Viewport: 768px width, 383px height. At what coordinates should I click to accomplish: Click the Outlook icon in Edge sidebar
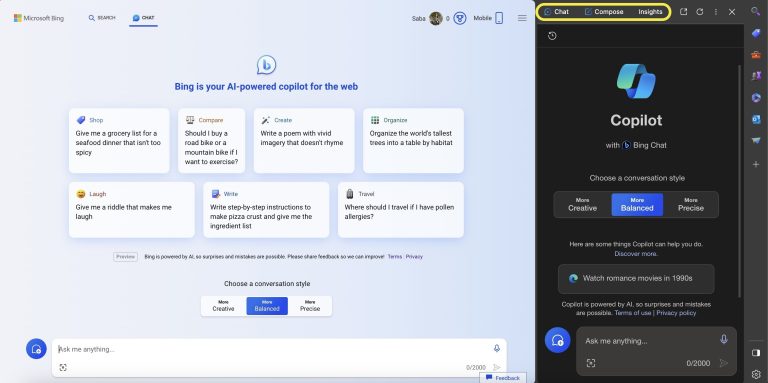click(756, 119)
